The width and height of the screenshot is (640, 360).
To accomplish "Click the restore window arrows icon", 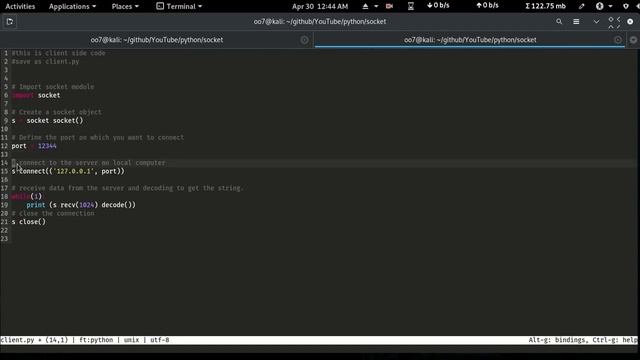I will [x=614, y=22].
